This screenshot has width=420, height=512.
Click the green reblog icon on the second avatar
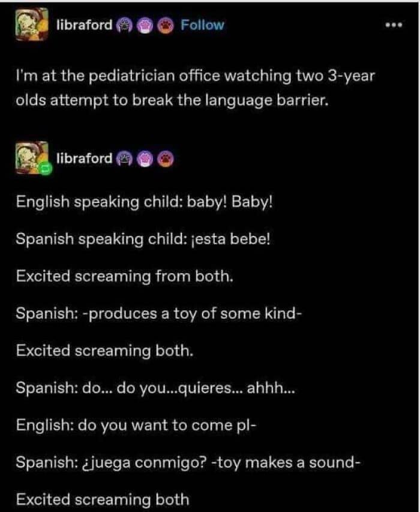coord(46,169)
